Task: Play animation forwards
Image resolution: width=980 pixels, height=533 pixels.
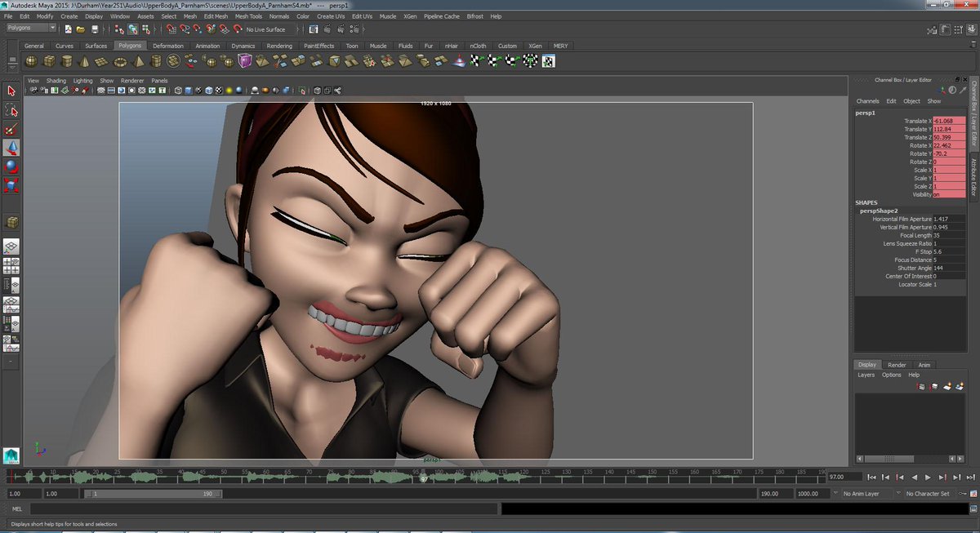Action: point(928,477)
